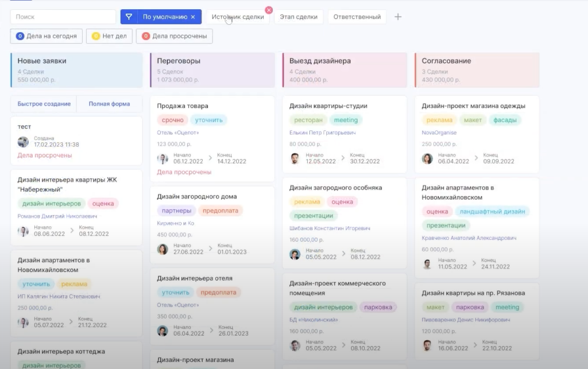
Task: Toggle the 'Нет дел' filter chip
Action: pyautogui.click(x=109, y=36)
